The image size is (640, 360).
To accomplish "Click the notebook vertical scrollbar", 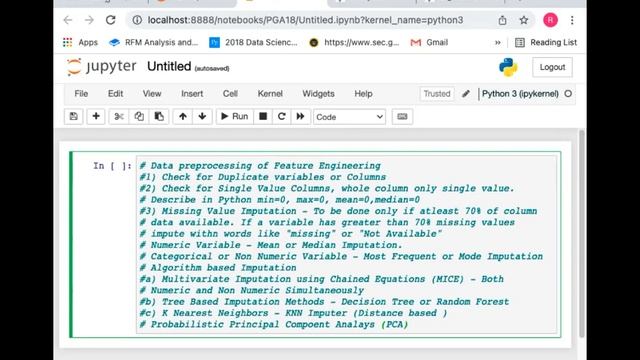I will point(582,233).
